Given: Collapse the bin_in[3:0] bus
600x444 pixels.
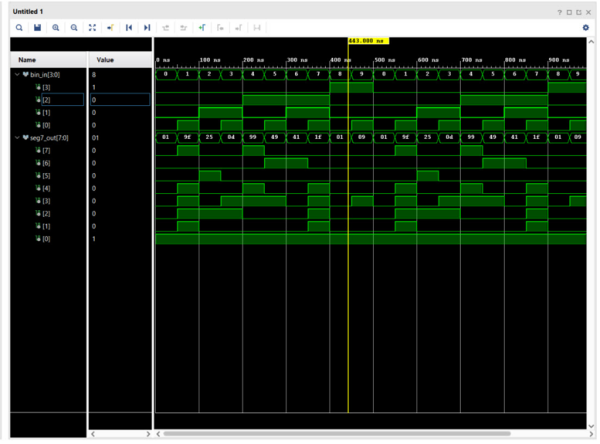Looking at the screenshot, I should point(17,74).
